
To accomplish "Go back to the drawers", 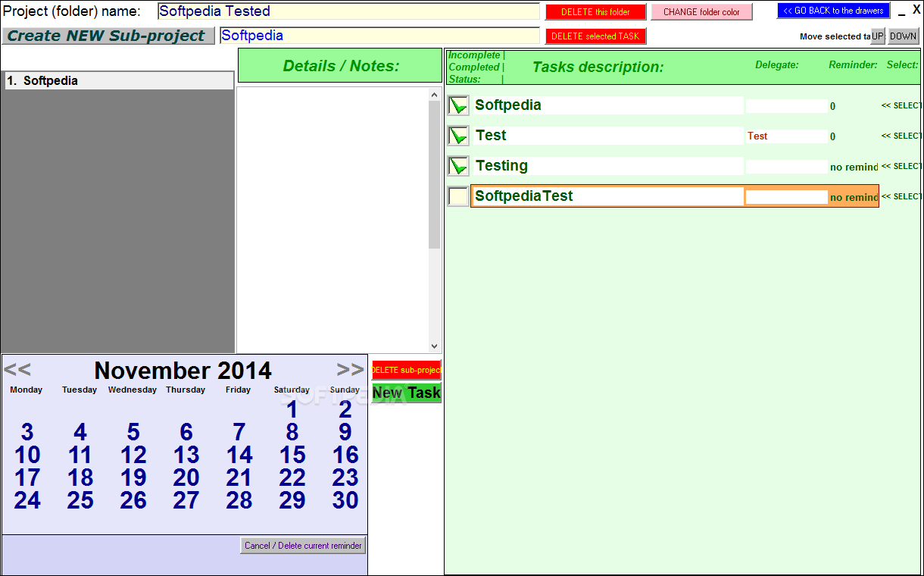I will click(x=833, y=11).
